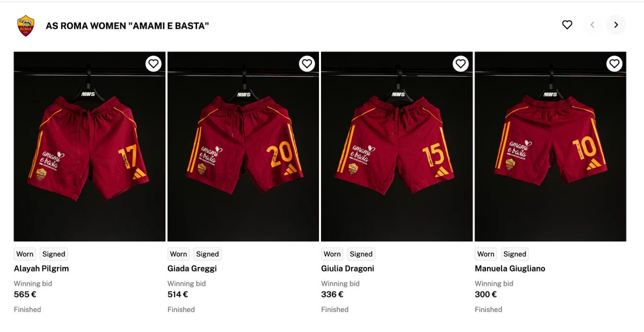Toggle favorite on Alayah Pilgrim shorts
Screen dimensions: 644x332
(153, 63)
